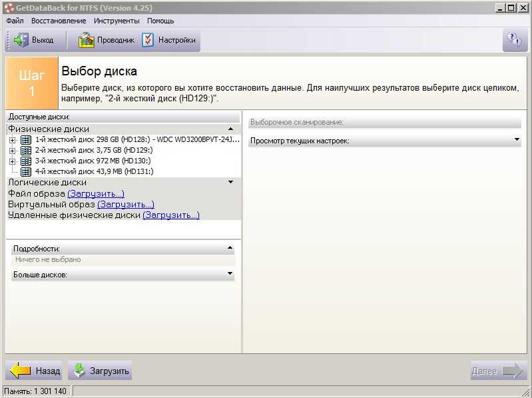Click the GetDataBack title bar app icon

9,7
